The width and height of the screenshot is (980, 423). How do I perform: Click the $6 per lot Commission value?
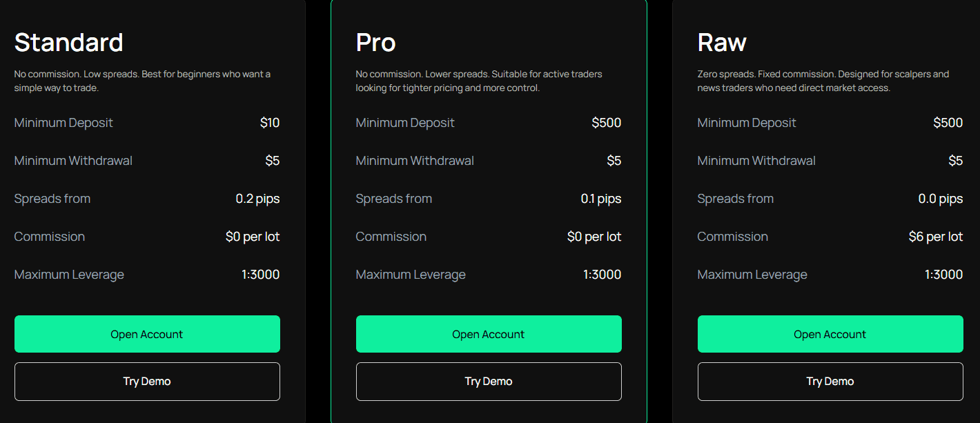936,237
